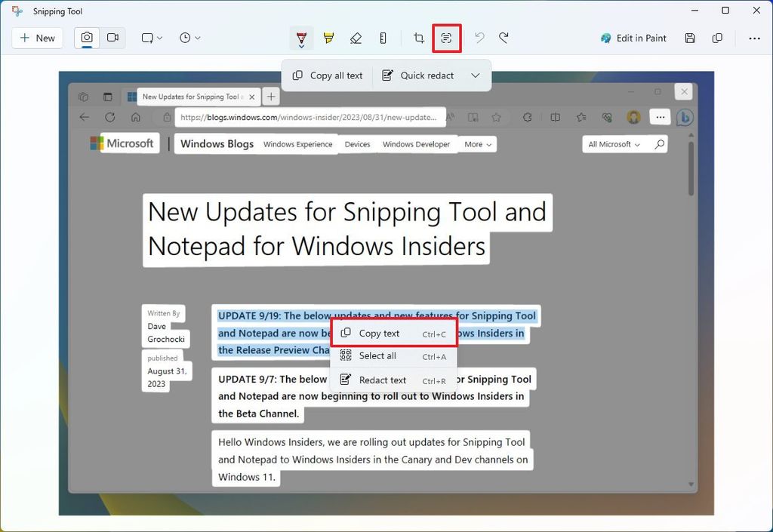
Task: Open the Windows Experience nav link
Action: tap(297, 144)
